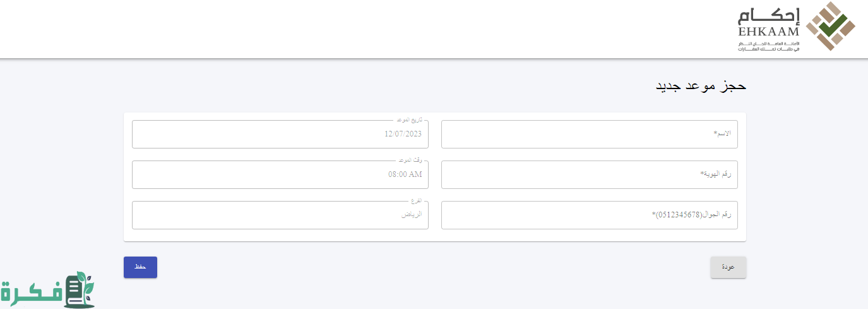Open the الفرع branch field showing الرياض

coord(280,215)
